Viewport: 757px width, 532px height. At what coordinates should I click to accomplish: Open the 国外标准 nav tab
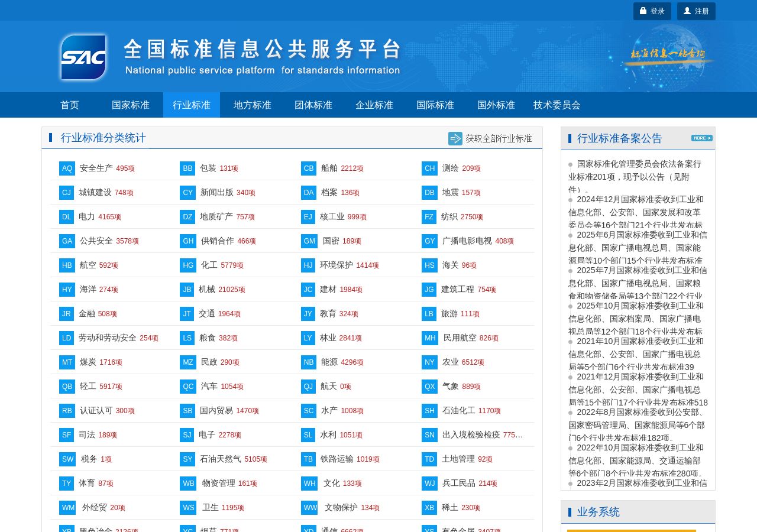(x=496, y=105)
